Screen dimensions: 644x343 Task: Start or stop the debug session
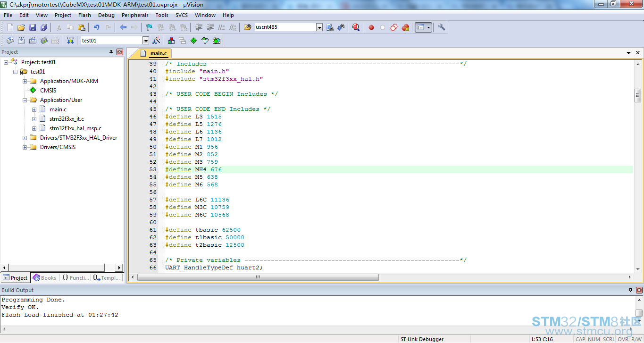[356, 27]
